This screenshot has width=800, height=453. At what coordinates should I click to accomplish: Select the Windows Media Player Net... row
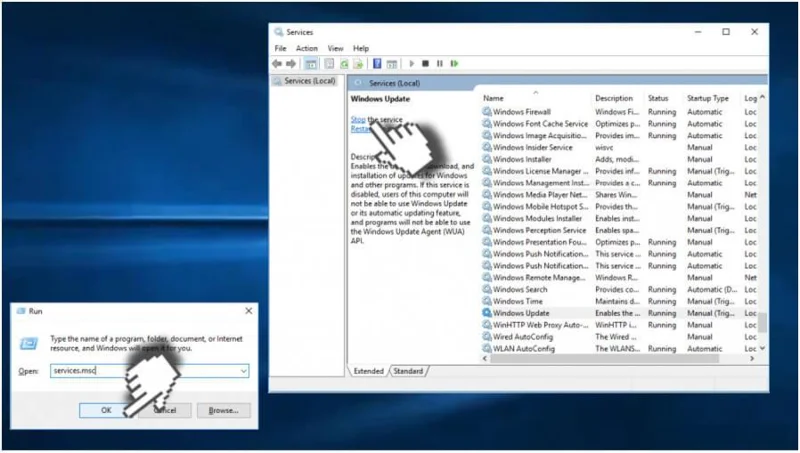[619, 194]
